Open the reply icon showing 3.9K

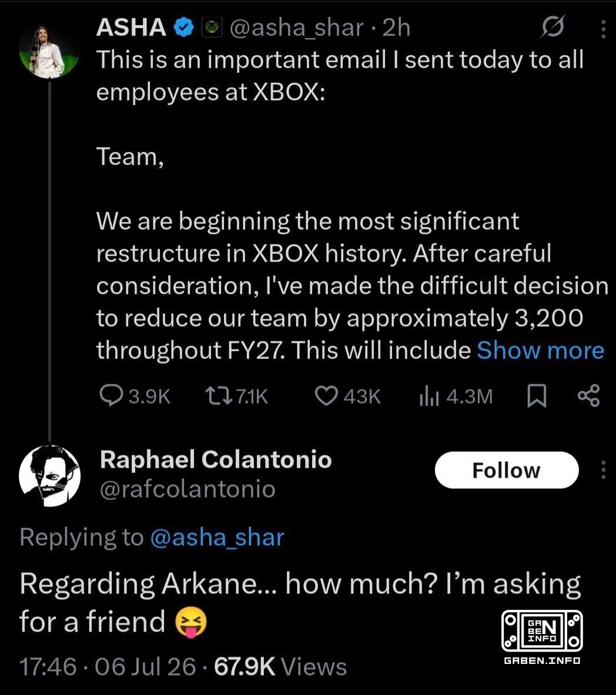tap(111, 395)
